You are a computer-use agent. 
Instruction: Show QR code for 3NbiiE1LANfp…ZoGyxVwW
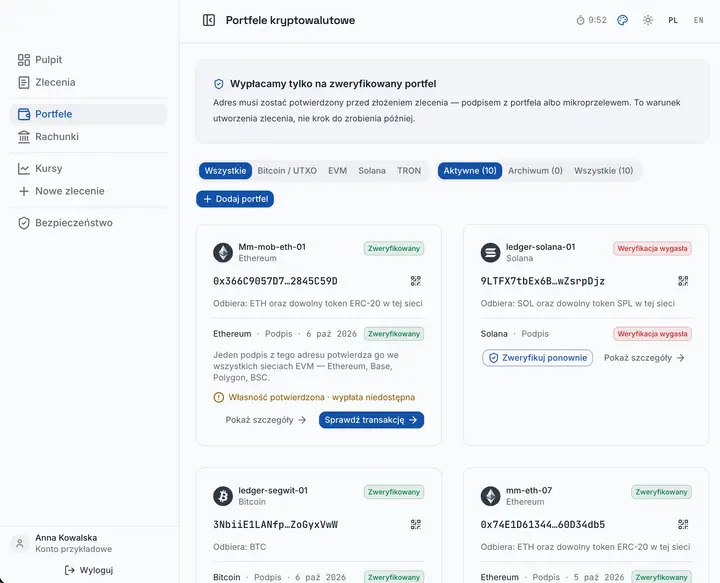click(x=416, y=525)
